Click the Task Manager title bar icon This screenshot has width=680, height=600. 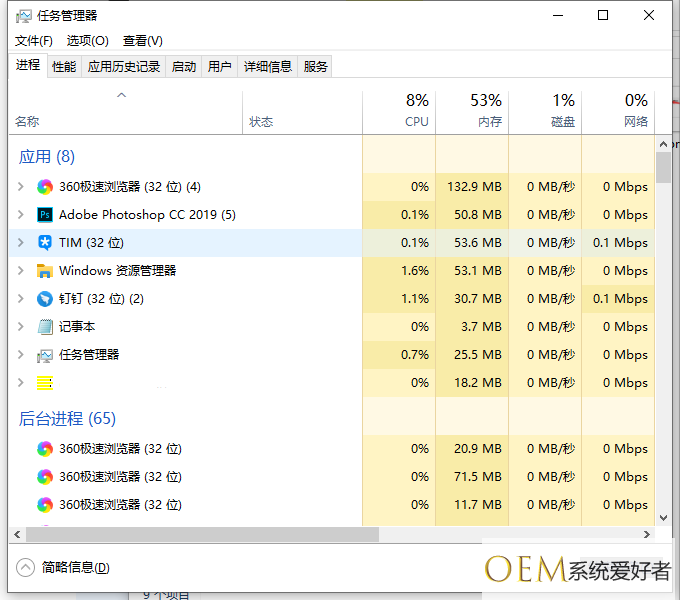point(24,16)
